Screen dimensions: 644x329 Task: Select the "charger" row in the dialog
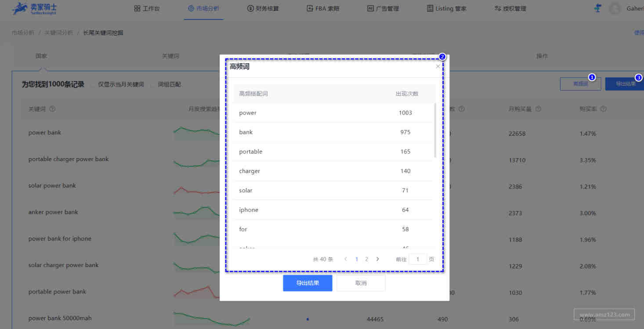click(333, 171)
